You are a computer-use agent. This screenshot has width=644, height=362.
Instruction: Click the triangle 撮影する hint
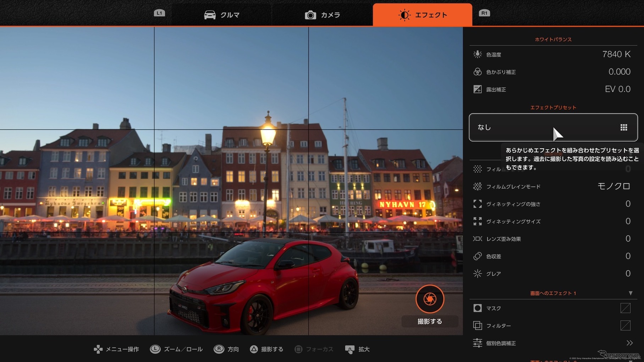[x=266, y=349]
